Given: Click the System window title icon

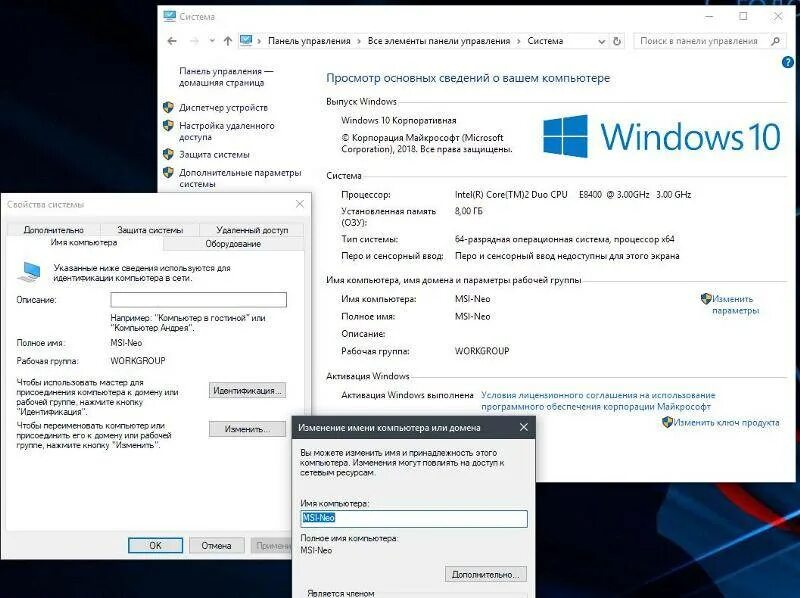Looking at the screenshot, I should click(169, 16).
